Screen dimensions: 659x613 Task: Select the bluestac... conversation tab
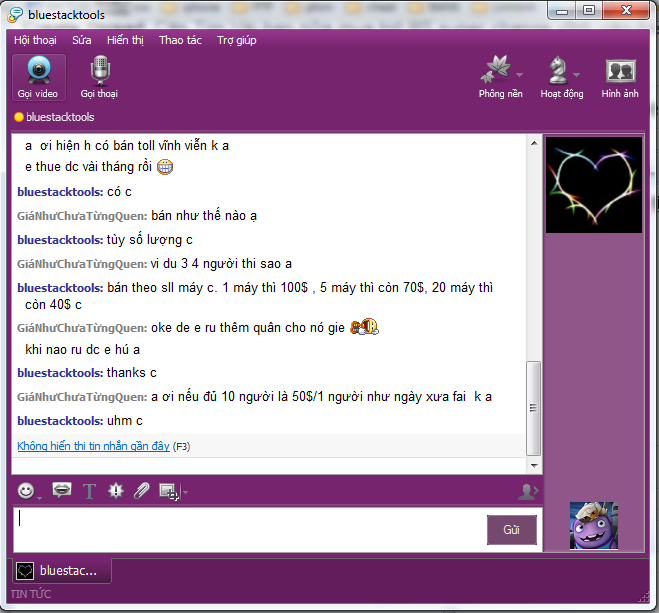(x=62, y=571)
